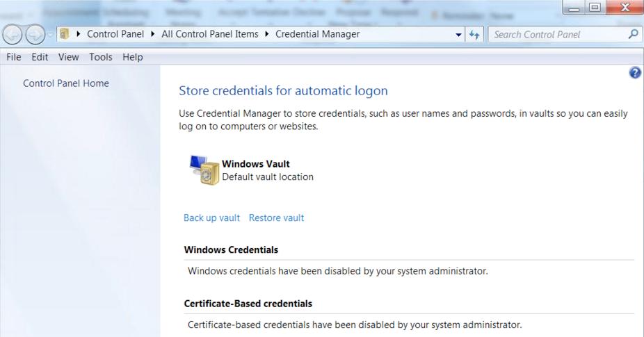This screenshot has height=337, width=644.
Task: Expand the arrow before Control Panel breadcrumb
Action: click(78, 34)
